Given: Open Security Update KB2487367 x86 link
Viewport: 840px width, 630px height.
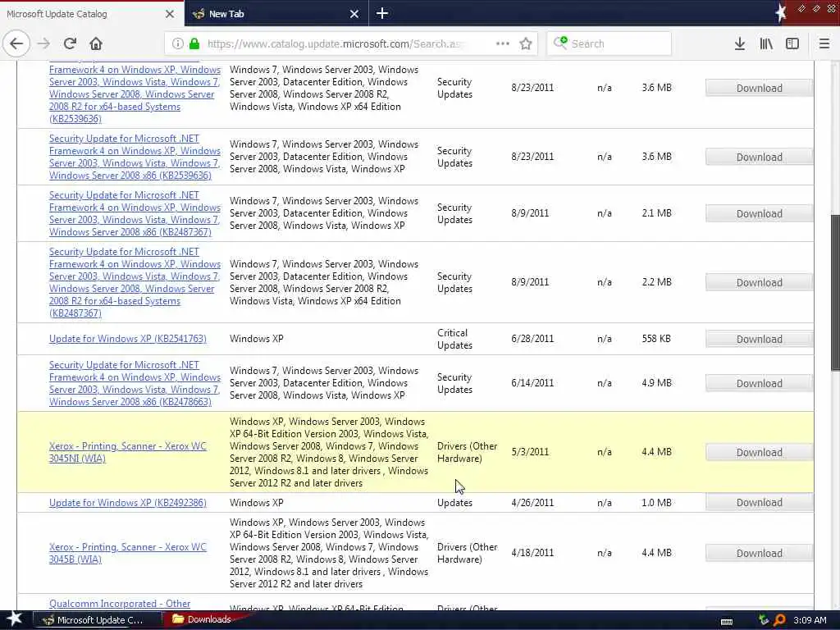Looking at the screenshot, I should click(135, 214).
